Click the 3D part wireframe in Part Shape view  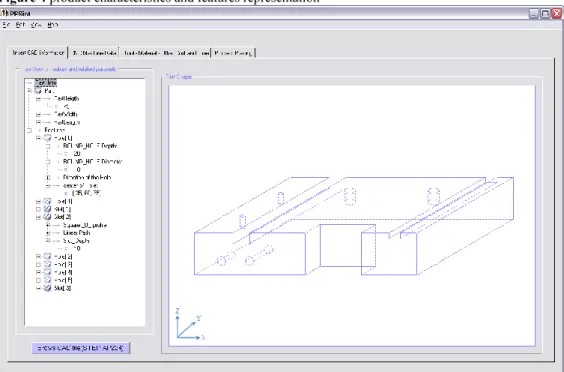tap(354, 226)
